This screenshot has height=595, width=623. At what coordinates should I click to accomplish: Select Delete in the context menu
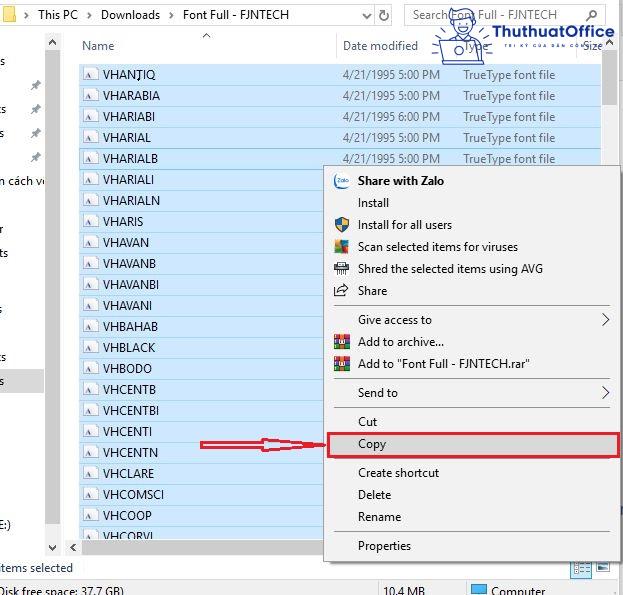(471, 495)
